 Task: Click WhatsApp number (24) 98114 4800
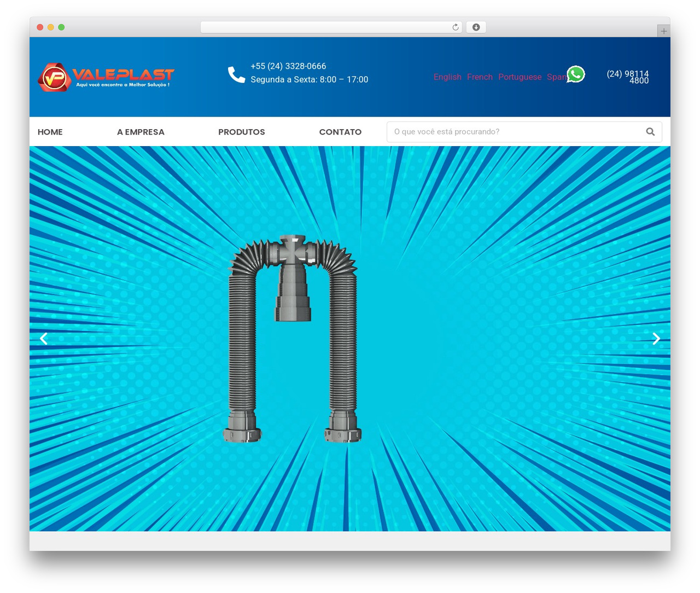[628, 77]
